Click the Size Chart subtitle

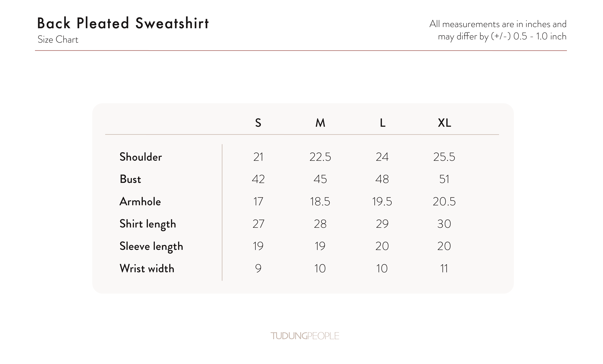58,40
